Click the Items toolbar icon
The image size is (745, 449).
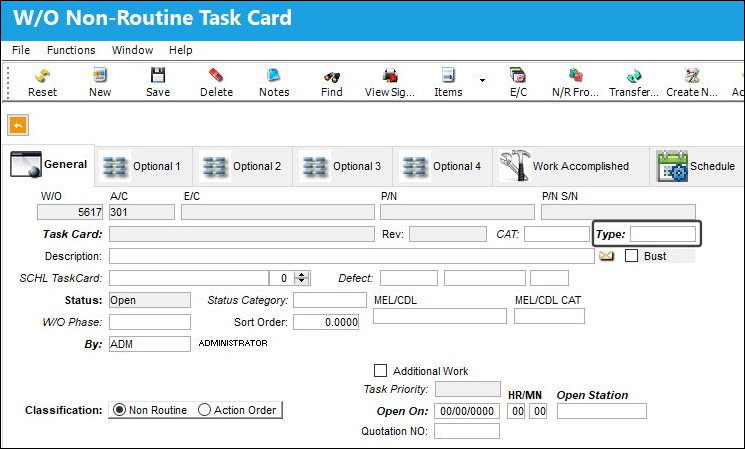click(448, 75)
